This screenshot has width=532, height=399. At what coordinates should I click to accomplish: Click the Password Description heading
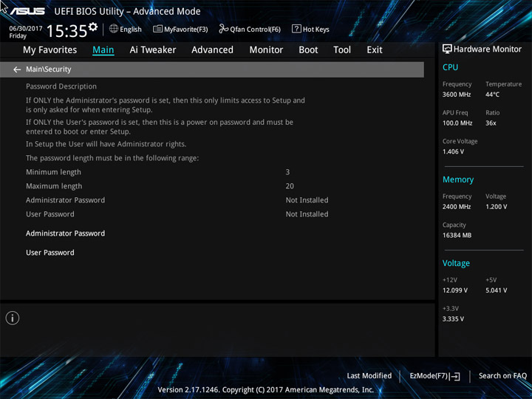click(61, 86)
